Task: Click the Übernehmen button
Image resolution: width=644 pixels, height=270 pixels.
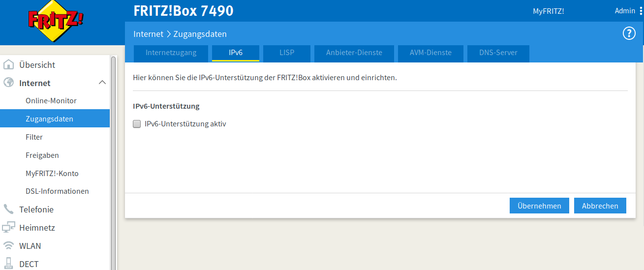Action: tap(539, 206)
